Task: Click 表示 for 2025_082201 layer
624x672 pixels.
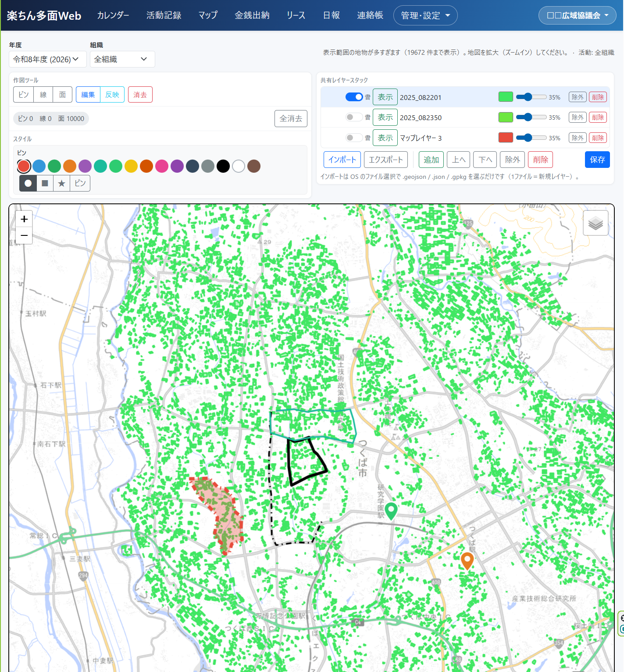Action: click(x=385, y=97)
